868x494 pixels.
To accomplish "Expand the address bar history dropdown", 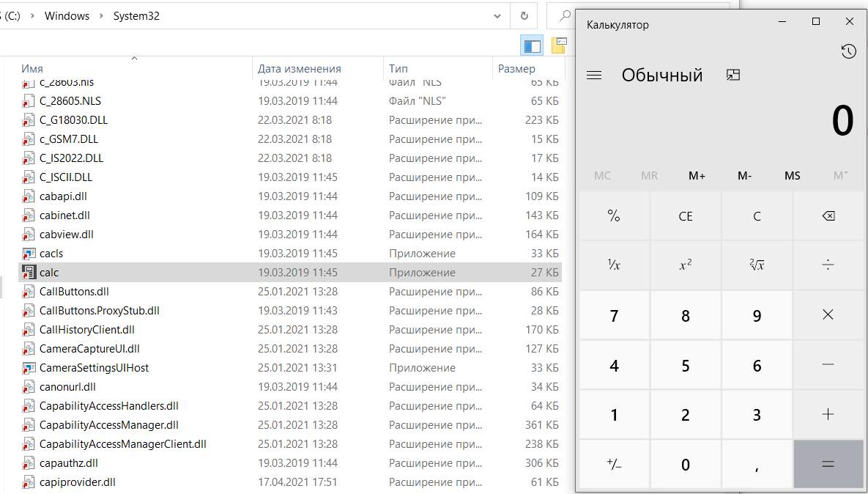I will click(x=497, y=15).
